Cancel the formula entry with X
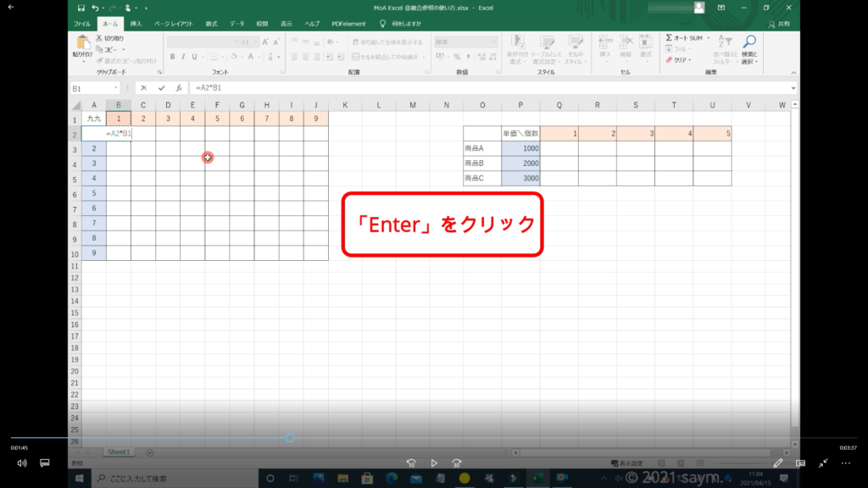The height and width of the screenshot is (488, 868). pyautogui.click(x=144, y=88)
